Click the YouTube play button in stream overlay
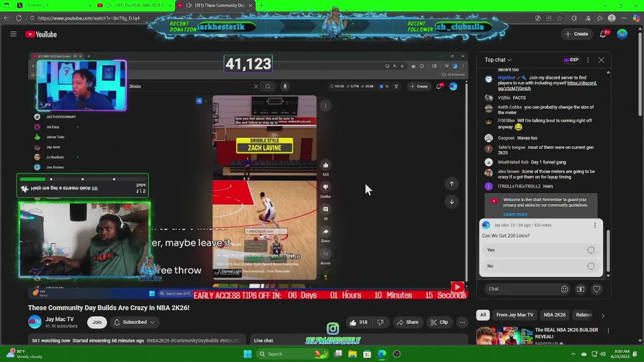 tap(457, 287)
